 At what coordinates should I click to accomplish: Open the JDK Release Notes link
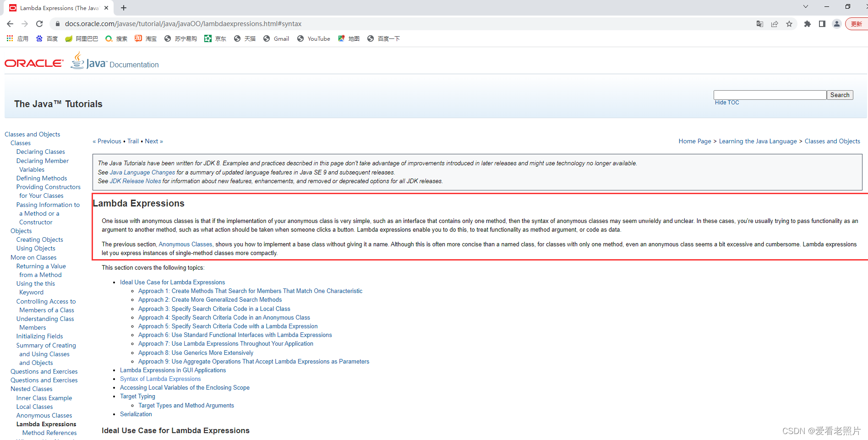point(136,181)
